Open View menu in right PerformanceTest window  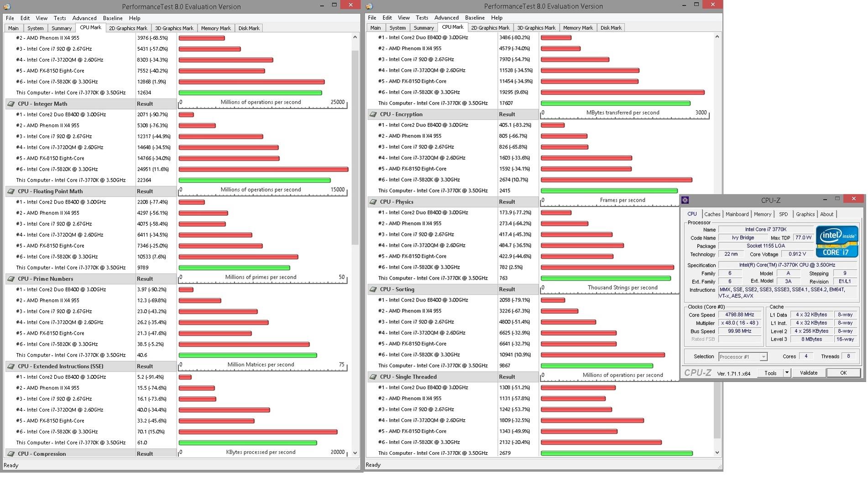pos(403,18)
